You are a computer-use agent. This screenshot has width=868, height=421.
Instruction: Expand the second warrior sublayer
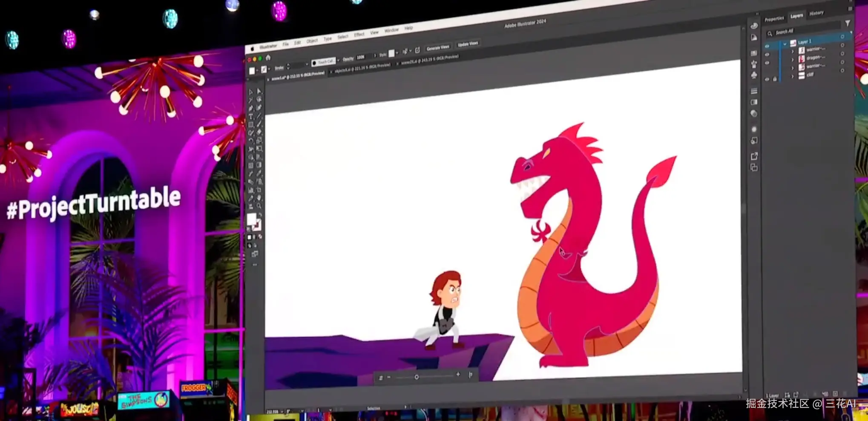pos(793,68)
